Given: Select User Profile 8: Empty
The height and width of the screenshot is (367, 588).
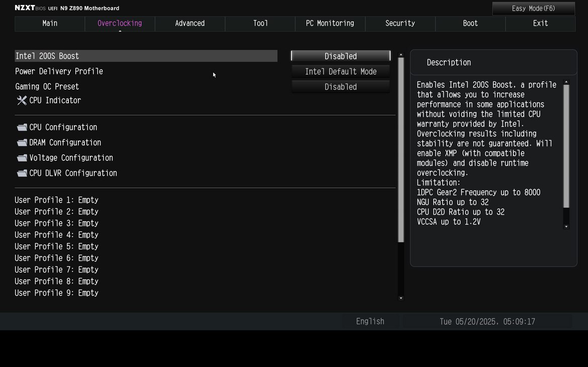Looking at the screenshot, I should (x=57, y=281).
